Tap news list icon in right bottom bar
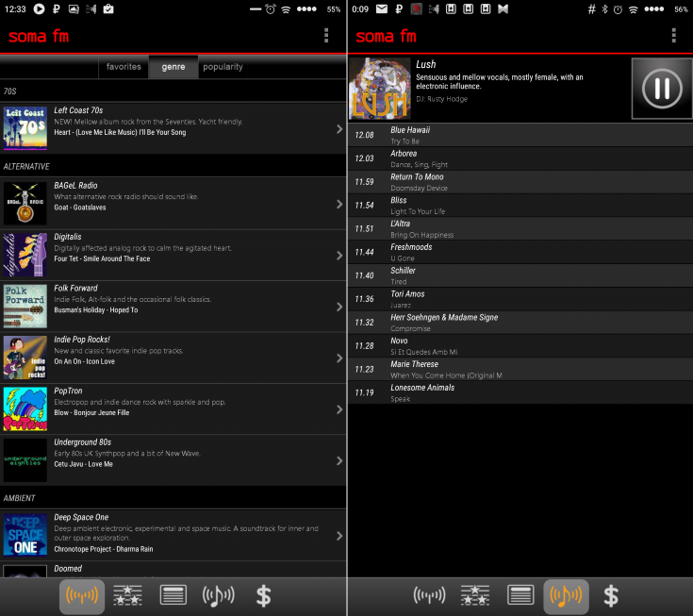Screen dimensions: 693x616 point(520,595)
